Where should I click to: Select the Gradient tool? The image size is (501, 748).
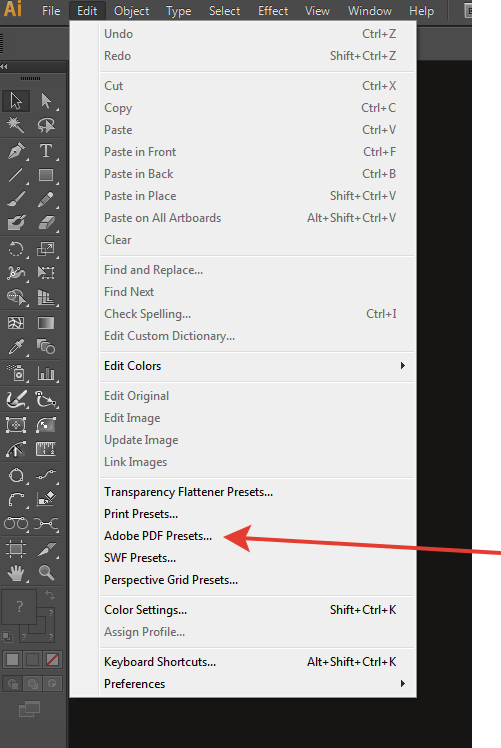pos(46,323)
